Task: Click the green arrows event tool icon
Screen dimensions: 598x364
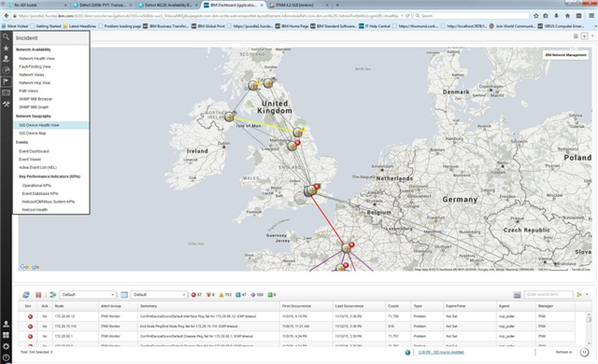Action: pyautogui.click(x=52, y=295)
